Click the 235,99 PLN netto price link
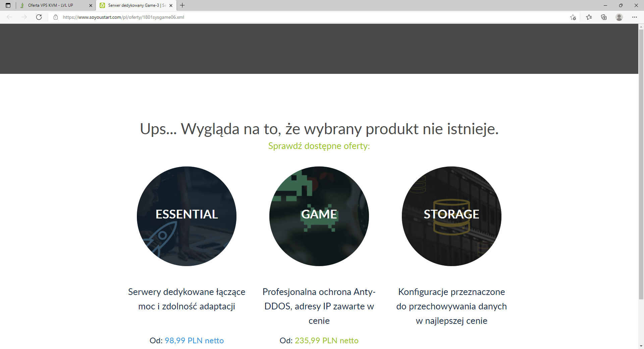Viewport: 644px width, 349px height. tap(326, 340)
